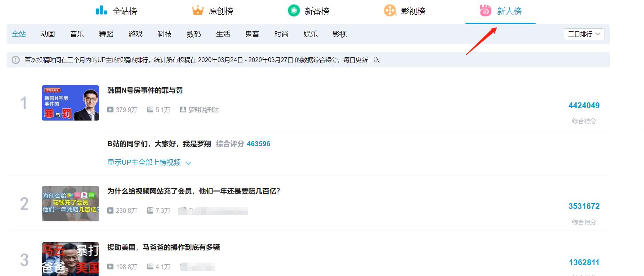644x276 pixels.
Task: Click the 原创榜 crown icon
Action: click(197, 10)
